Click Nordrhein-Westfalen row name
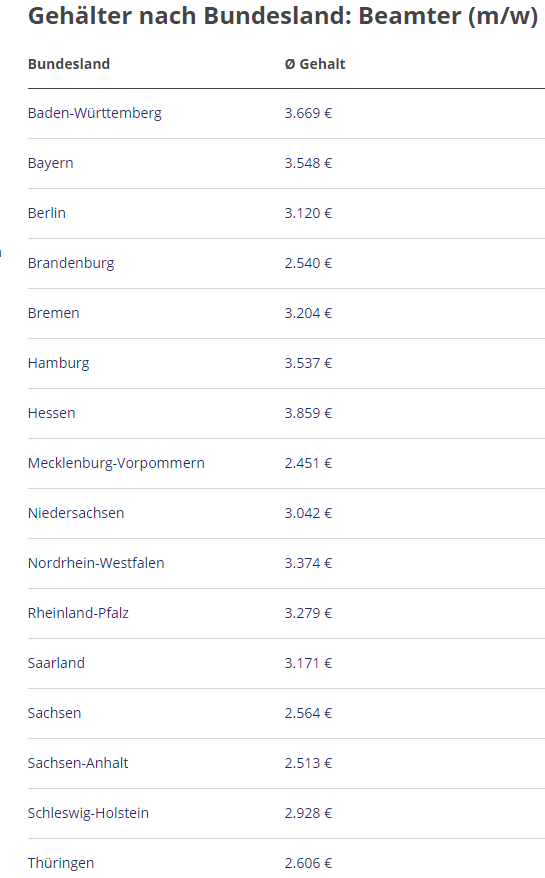The image size is (545, 878). click(96, 563)
